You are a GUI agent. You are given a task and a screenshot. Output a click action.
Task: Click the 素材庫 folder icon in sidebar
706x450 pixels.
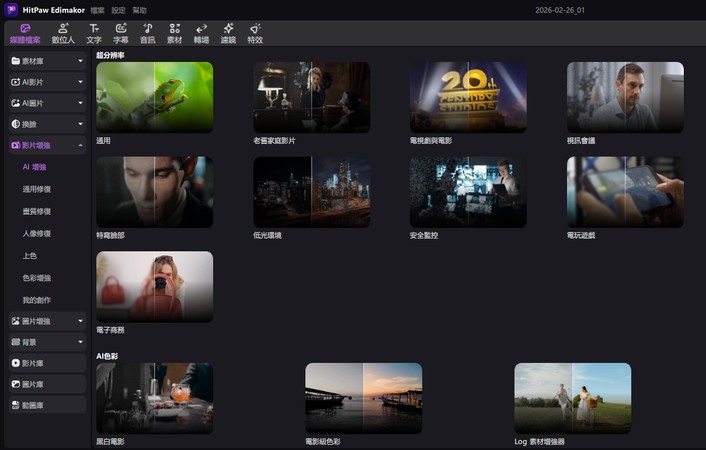pyautogui.click(x=15, y=61)
